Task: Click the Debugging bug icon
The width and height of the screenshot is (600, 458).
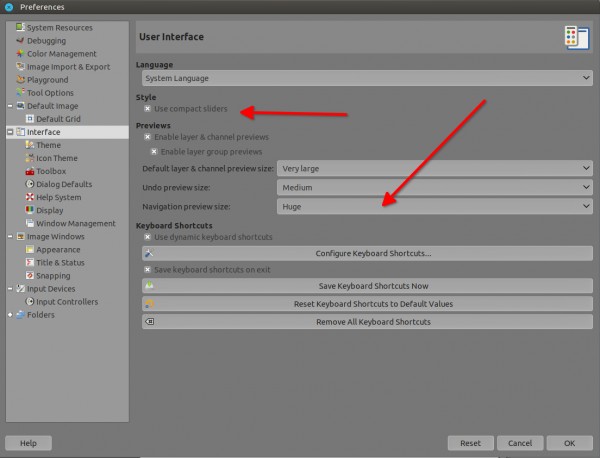Action: coord(20,41)
